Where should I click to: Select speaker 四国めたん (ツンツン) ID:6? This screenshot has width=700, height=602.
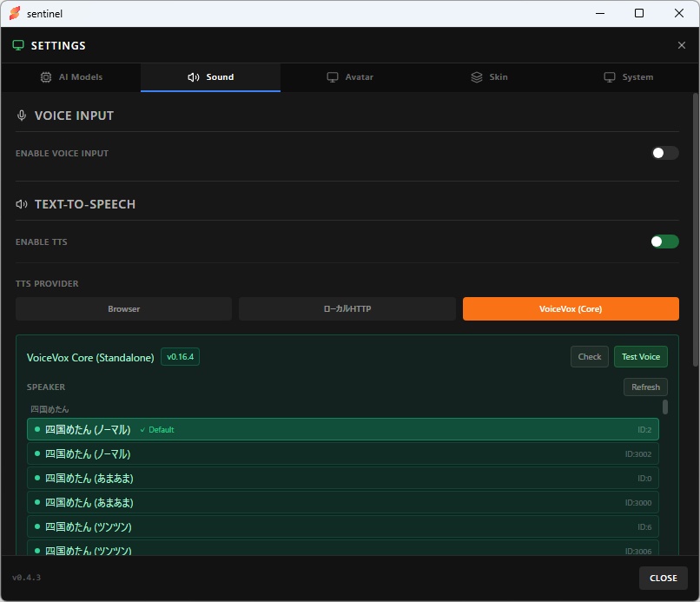tap(343, 527)
